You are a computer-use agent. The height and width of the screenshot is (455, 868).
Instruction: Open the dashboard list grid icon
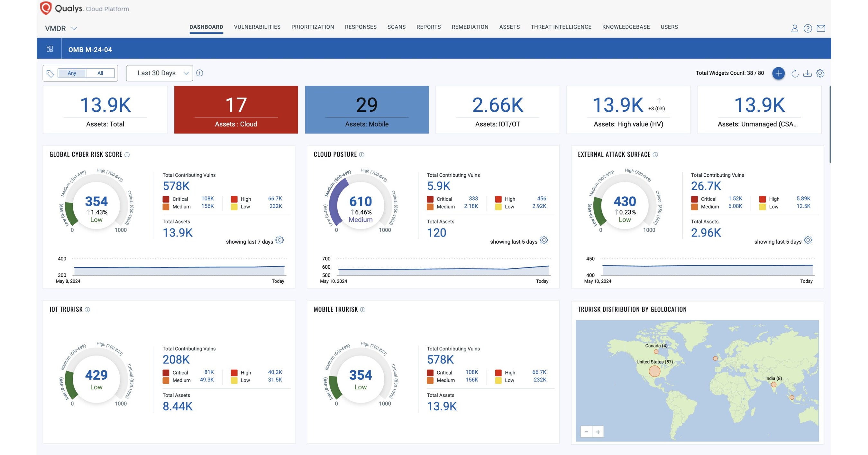[50, 49]
